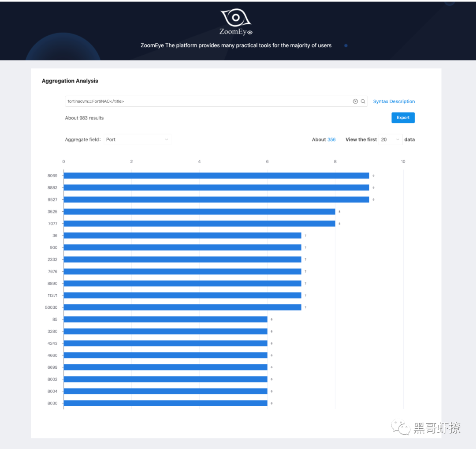Clear the search query with the X icon
The width and height of the screenshot is (476, 449).
tap(355, 101)
